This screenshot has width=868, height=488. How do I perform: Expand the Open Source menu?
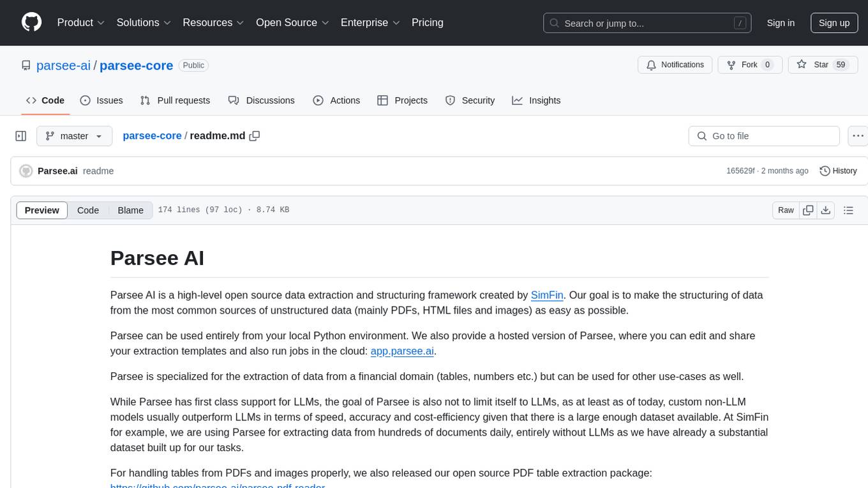[292, 22]
